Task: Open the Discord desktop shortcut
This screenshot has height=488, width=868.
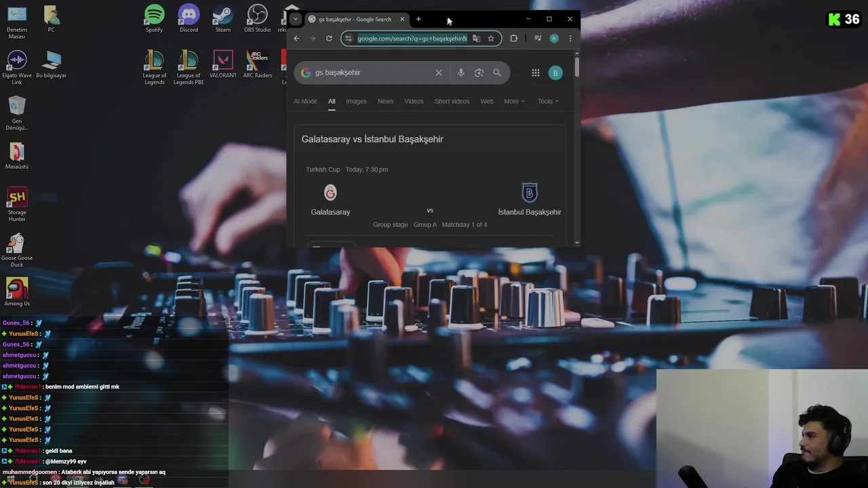Action: [x=189, y=19]
